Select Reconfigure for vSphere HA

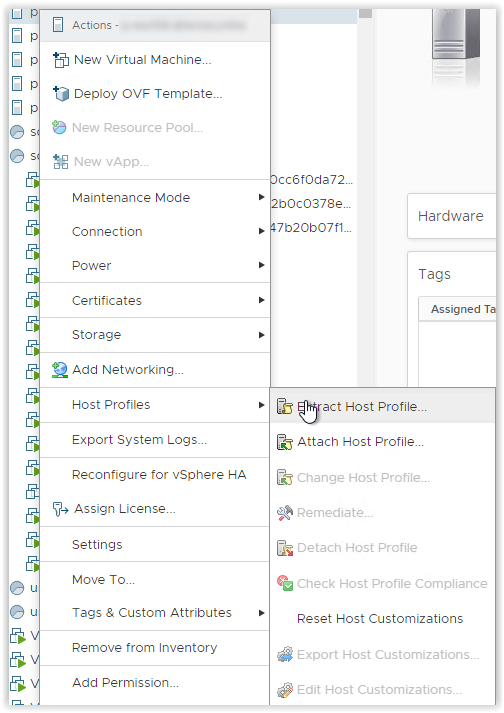tap(155, 475)
